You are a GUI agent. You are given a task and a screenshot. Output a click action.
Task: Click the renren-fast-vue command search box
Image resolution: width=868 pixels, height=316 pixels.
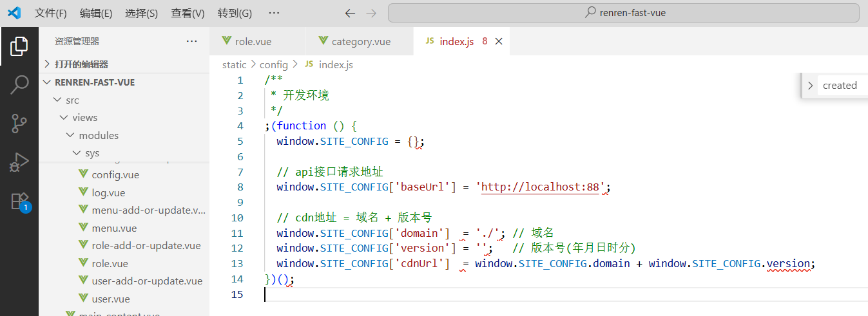pos(624,13)
